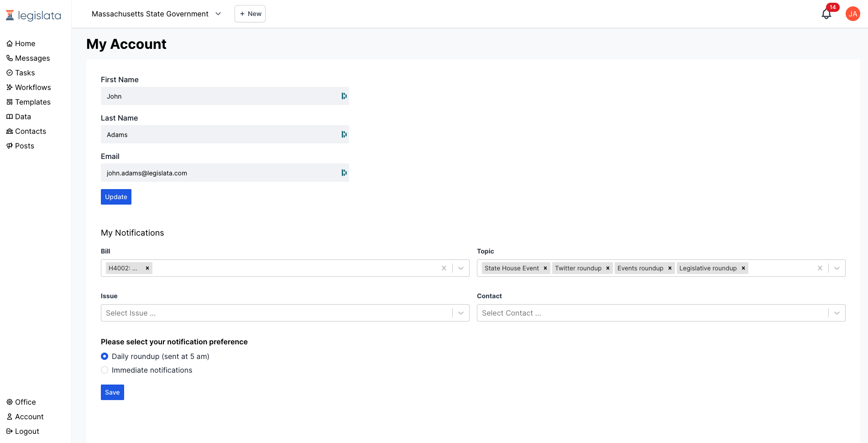Click the Workflows sparkle icon
The height and width of the screenshot is (443, 868).
point(10,87)
